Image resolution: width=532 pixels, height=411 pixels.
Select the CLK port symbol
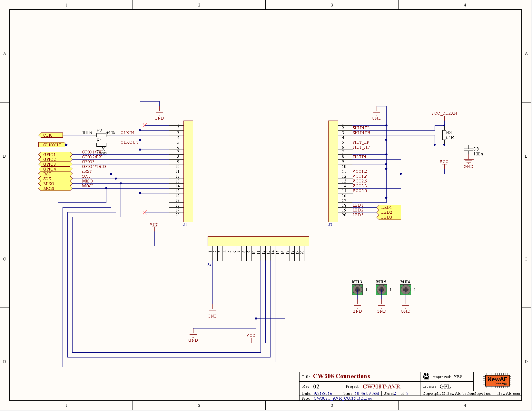(51, 135)
